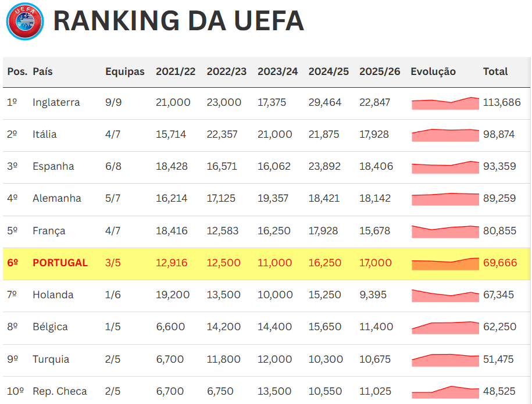Image resolution: width=532 pixels, height=404 pixels.
Task: Sort by the Pos. column header
Action: click(17, 71)
